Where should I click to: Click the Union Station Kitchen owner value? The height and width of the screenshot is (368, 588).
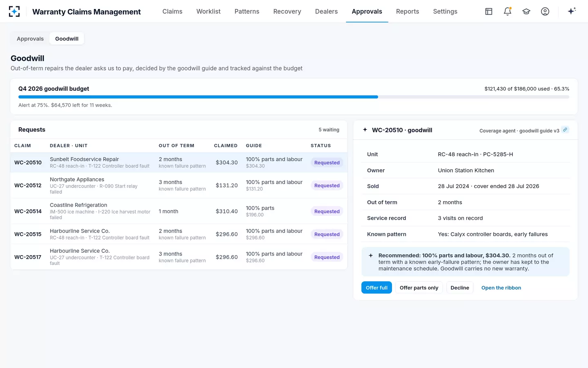(466, 171)
